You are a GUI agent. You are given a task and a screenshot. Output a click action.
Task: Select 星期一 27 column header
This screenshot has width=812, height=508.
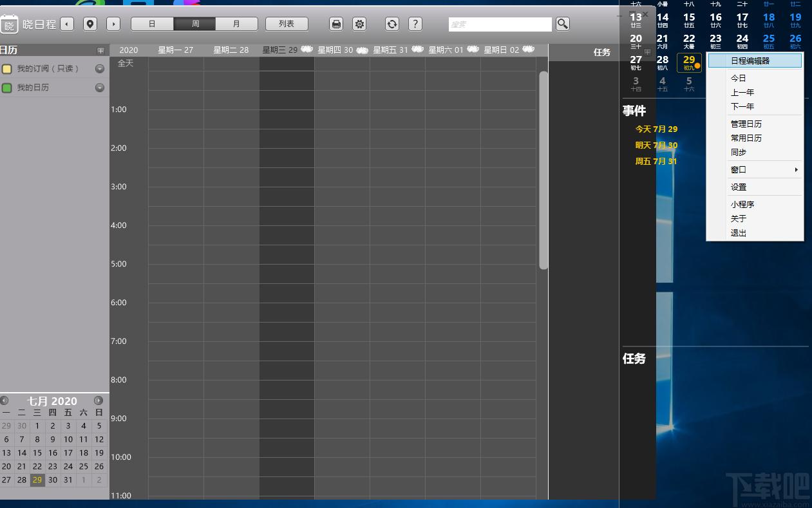coord(176,50)
